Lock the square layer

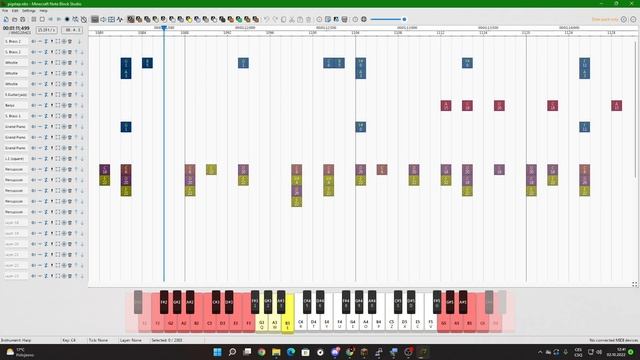click(46, 159)
